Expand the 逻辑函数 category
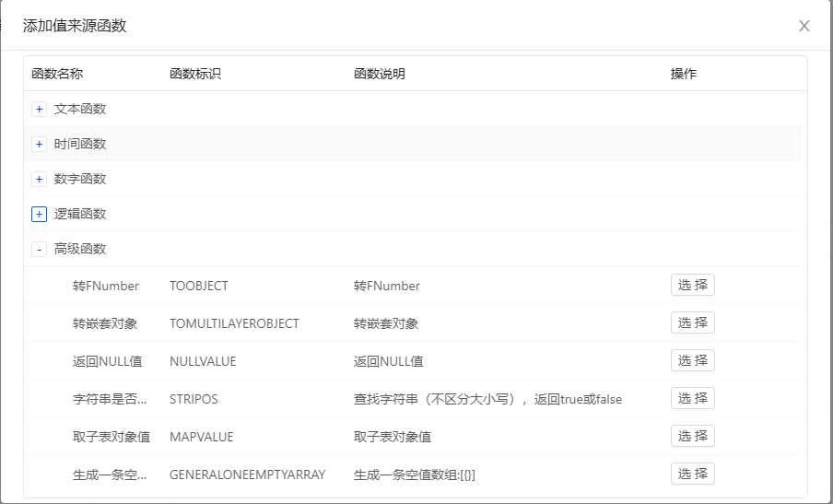This screenshot has height=504, width=833. coord(39,214)
